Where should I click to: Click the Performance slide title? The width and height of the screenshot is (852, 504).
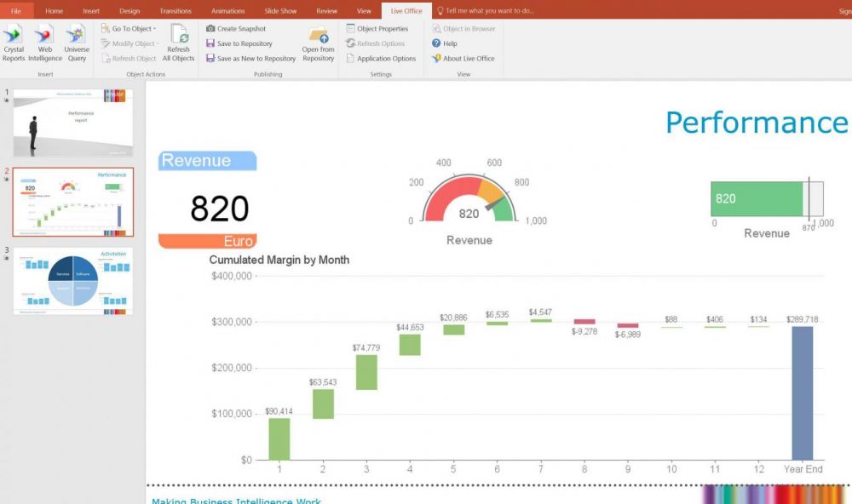click(x=757, y=123)
